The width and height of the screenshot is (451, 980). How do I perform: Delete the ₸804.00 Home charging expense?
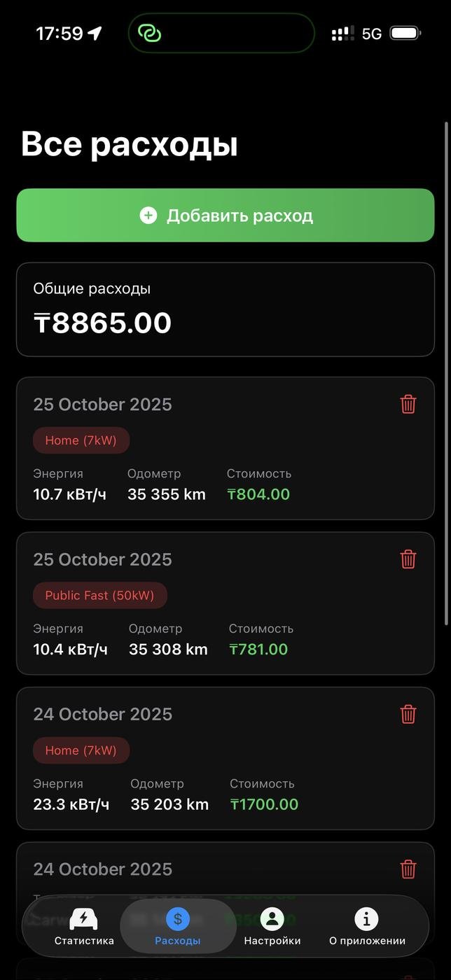[408, 404]
